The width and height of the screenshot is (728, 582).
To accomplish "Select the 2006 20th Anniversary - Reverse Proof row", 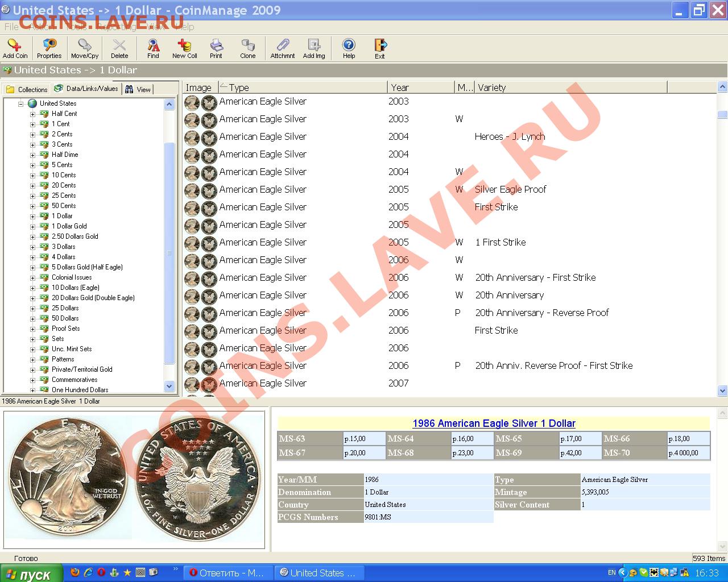I will [x=449, y=313].
